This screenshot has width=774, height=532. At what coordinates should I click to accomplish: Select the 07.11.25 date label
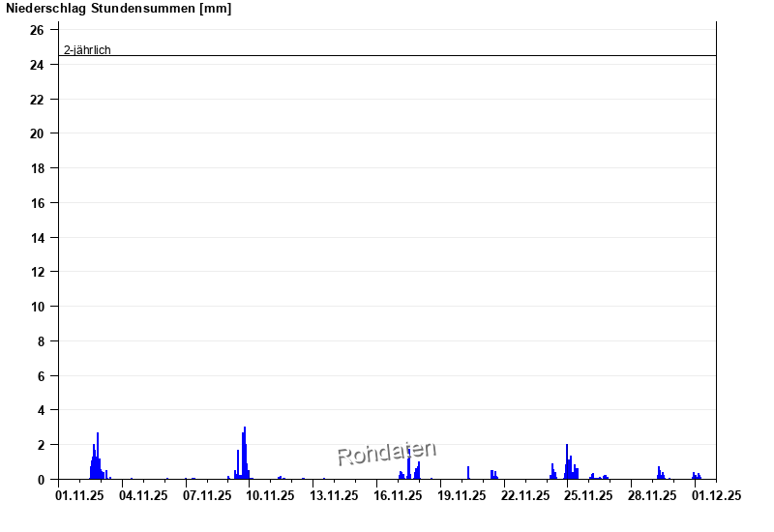[207, 496]
